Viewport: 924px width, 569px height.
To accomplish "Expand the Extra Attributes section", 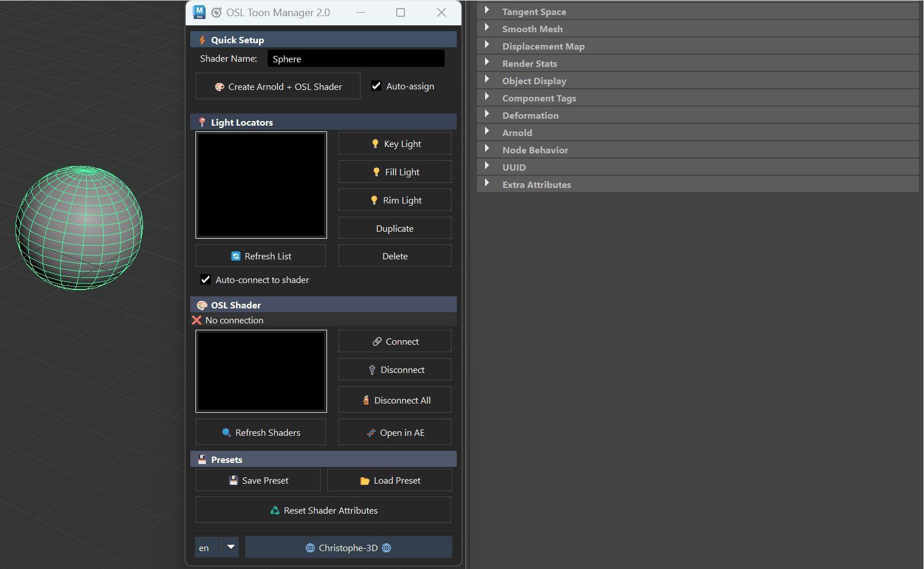I will click(487, 183).
